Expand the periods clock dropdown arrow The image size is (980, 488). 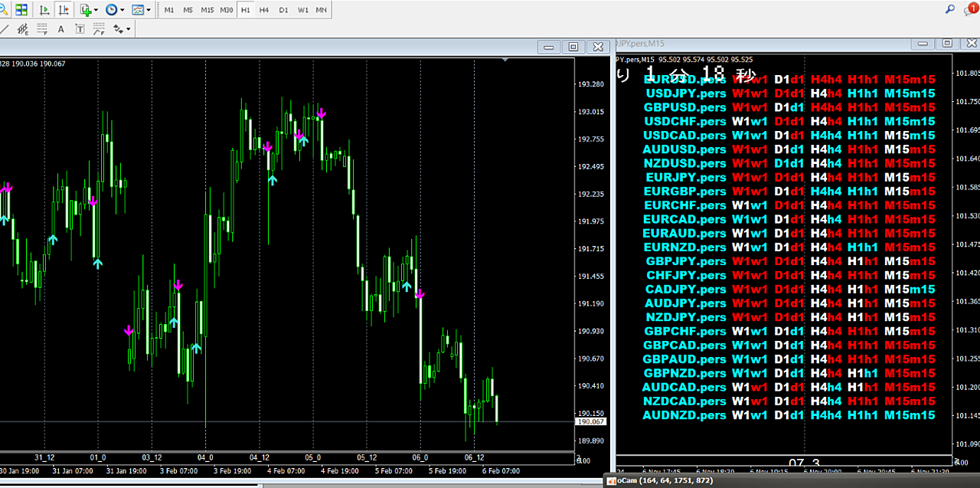coord(122,10)
